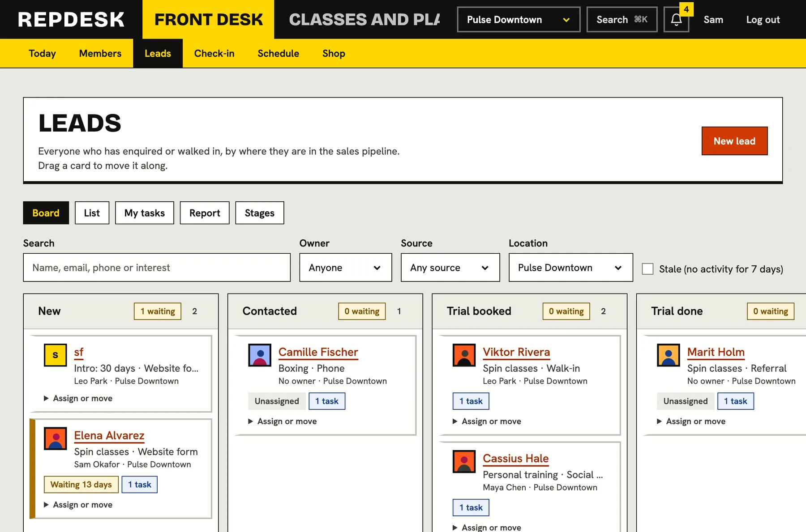Expand Assign or move on Camille Fischer card
Image resolution: width=806 pixels, height=532 pixels.
tap(283, 421)
